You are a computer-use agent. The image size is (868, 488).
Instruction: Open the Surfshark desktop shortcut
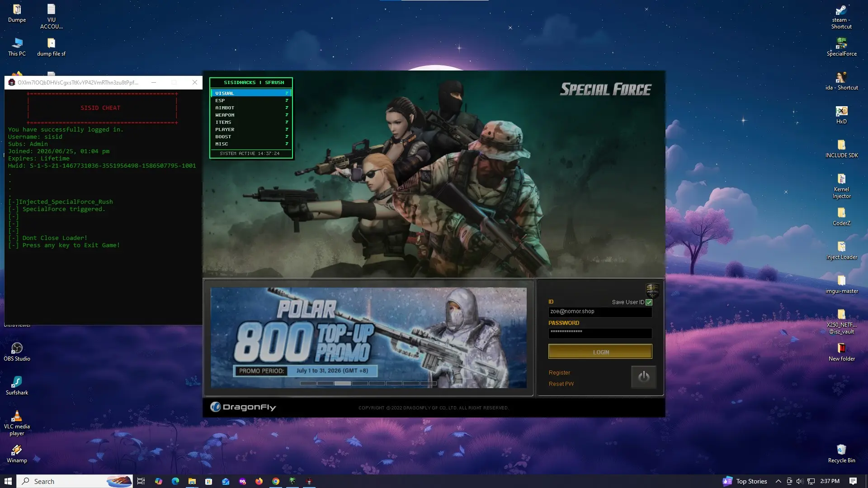(17, 386)
